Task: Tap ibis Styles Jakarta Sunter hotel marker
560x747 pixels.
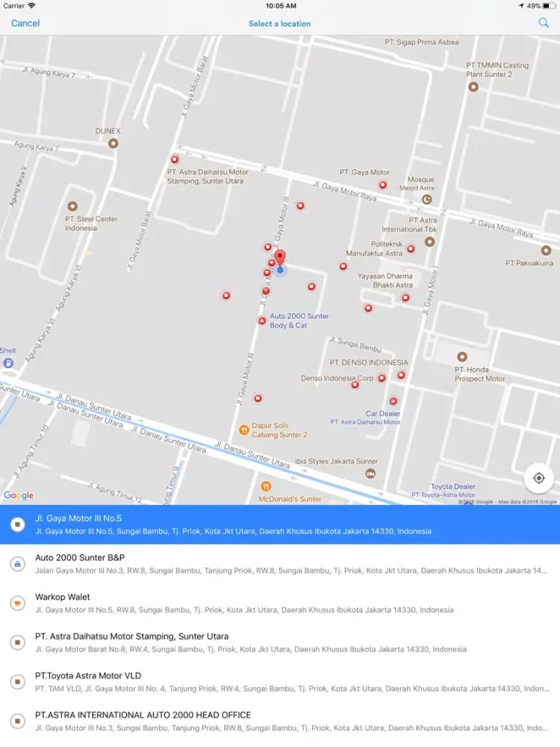Action: point(370,473)
